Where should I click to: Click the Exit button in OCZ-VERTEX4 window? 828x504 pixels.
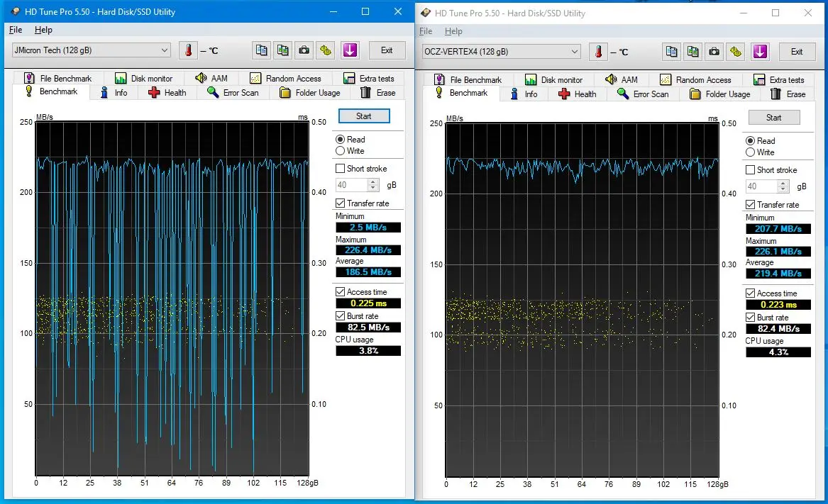coord(797,52)
